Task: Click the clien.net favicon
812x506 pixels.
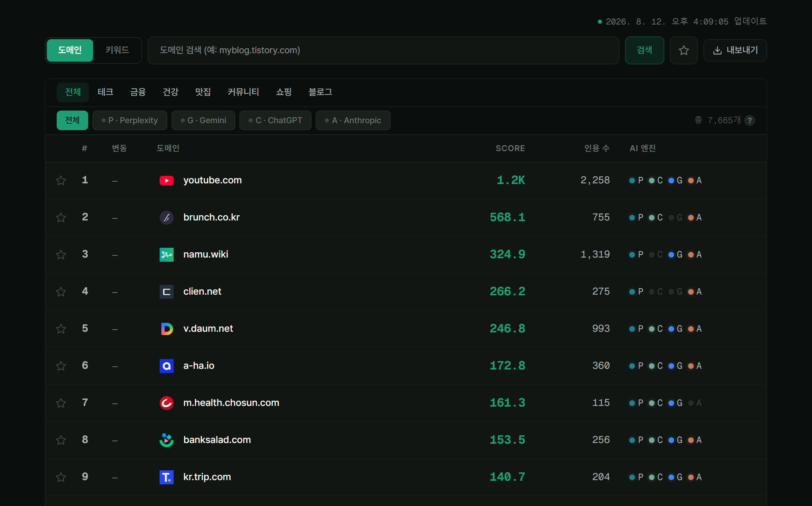Action: point(167,291)
